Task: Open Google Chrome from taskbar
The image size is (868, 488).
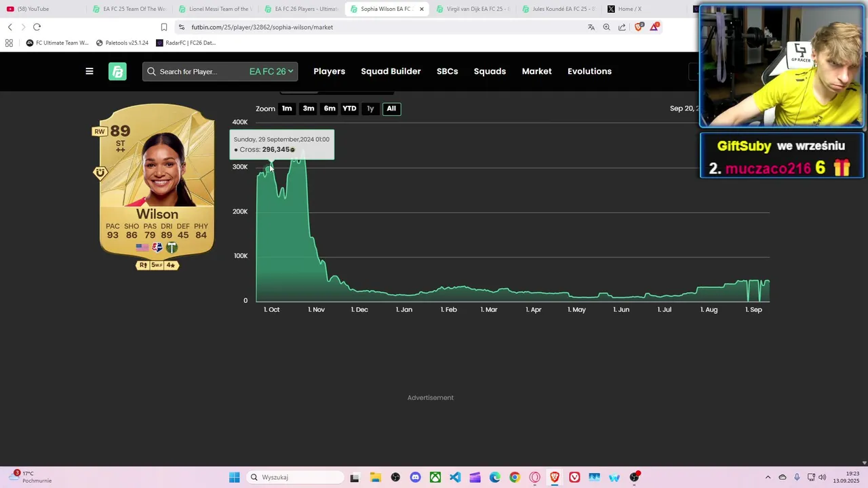Action: [x=515, y=477]
